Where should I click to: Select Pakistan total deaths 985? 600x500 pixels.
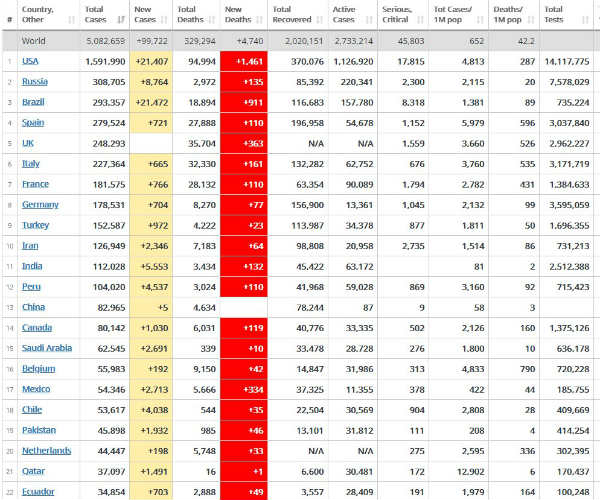[x=208, y=431]
